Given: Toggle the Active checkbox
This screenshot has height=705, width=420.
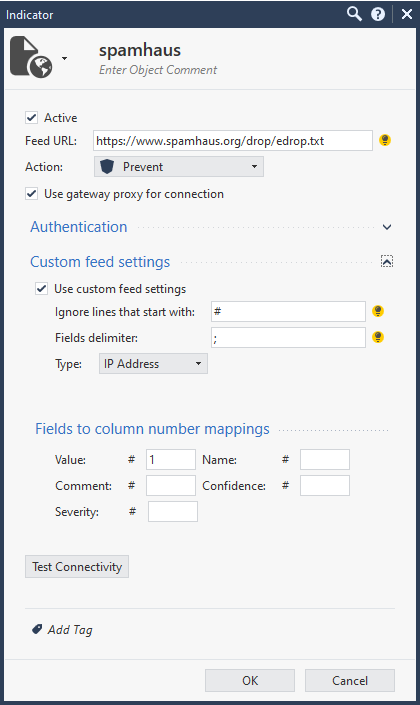Looking at the screenshot, I should (x=31, y=118).
